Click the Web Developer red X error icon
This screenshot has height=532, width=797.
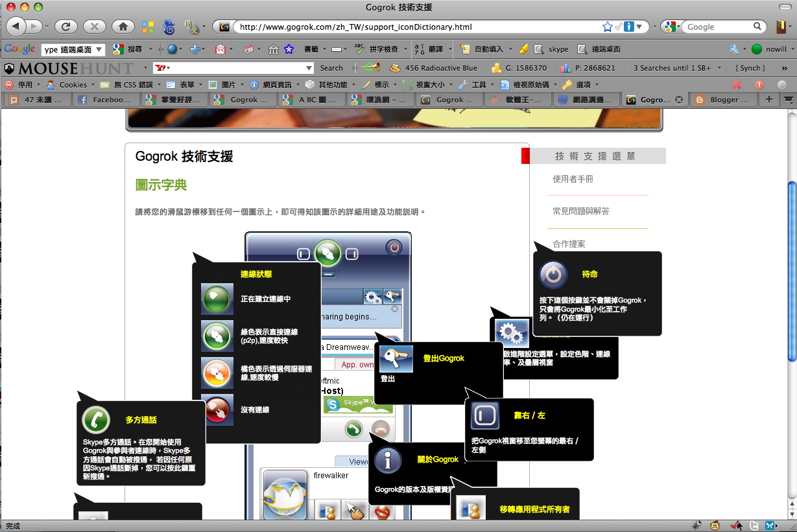click(x=737, y=85)
